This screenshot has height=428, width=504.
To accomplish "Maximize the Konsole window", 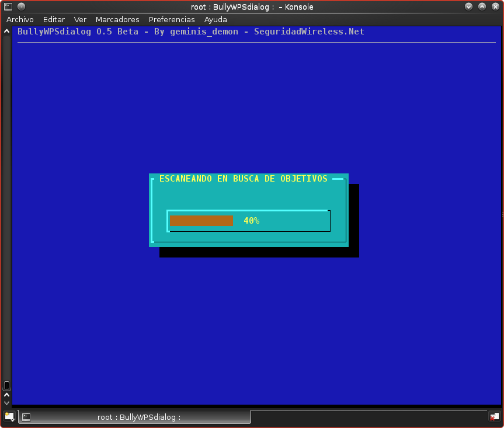I will [482, 6].
